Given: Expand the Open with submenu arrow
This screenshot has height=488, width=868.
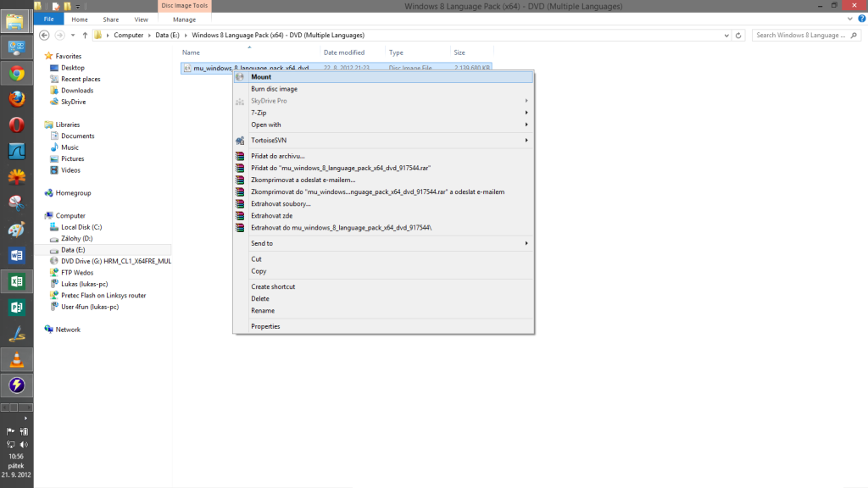Looking at the screenshot, I should tap(526, 125).
